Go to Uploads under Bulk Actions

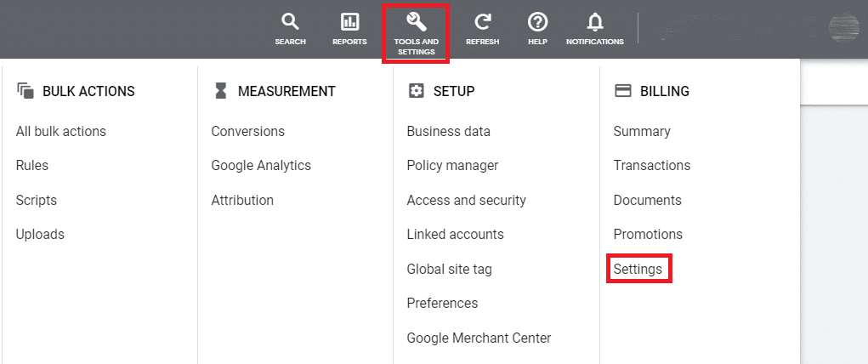(x=40, y=234)
